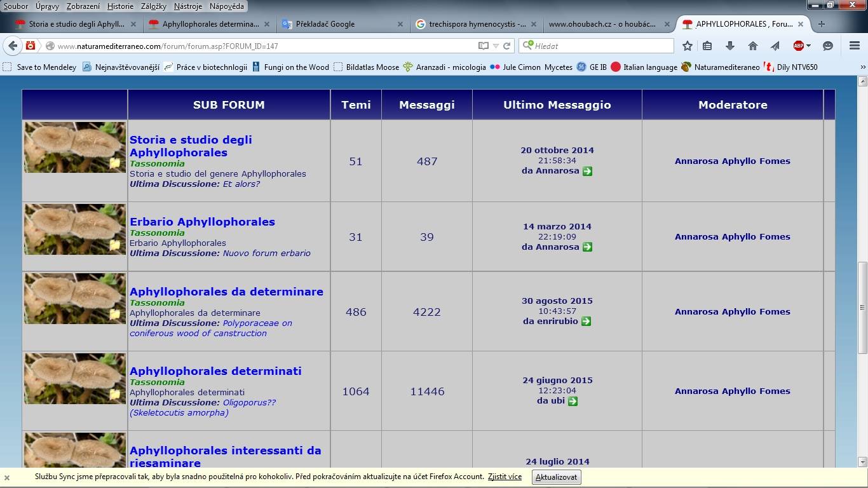Click the vertical scrollbar thumb
Screen dimensions: 868x488
[862, 308]
